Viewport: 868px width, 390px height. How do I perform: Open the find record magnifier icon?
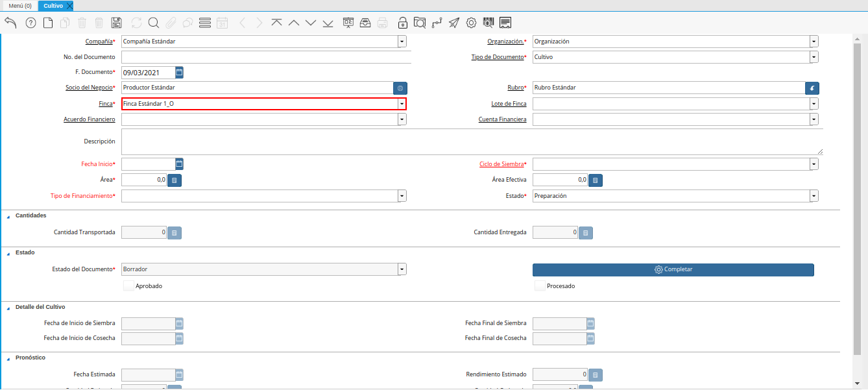(154, 23)
